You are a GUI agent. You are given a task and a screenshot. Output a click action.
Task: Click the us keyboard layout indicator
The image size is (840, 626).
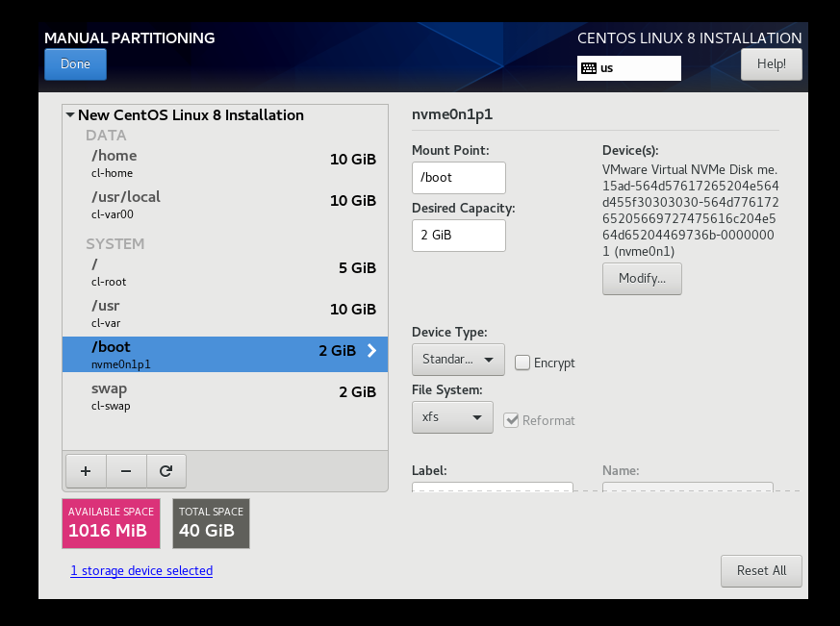click(629, 68)
